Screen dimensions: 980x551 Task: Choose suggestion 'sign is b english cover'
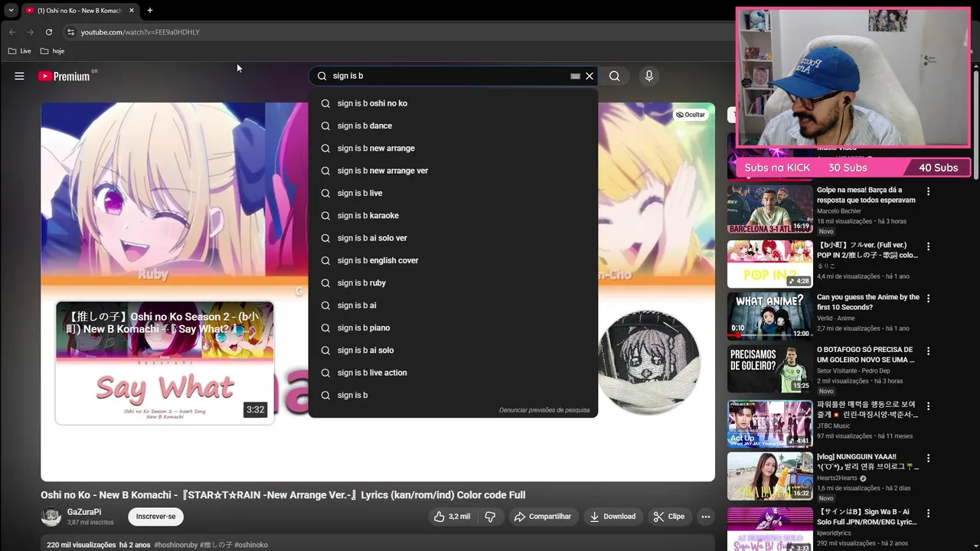(452, 260)
